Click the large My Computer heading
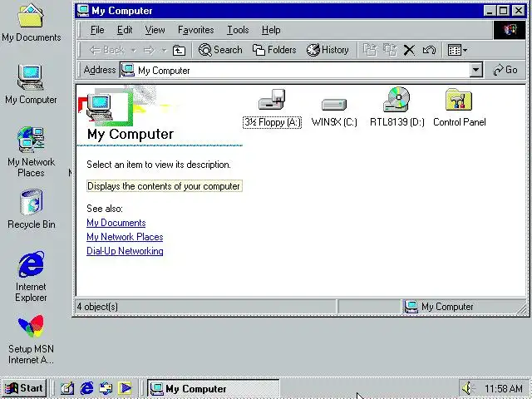The height and width of the screenshot is (399, 532). point(131,134)
